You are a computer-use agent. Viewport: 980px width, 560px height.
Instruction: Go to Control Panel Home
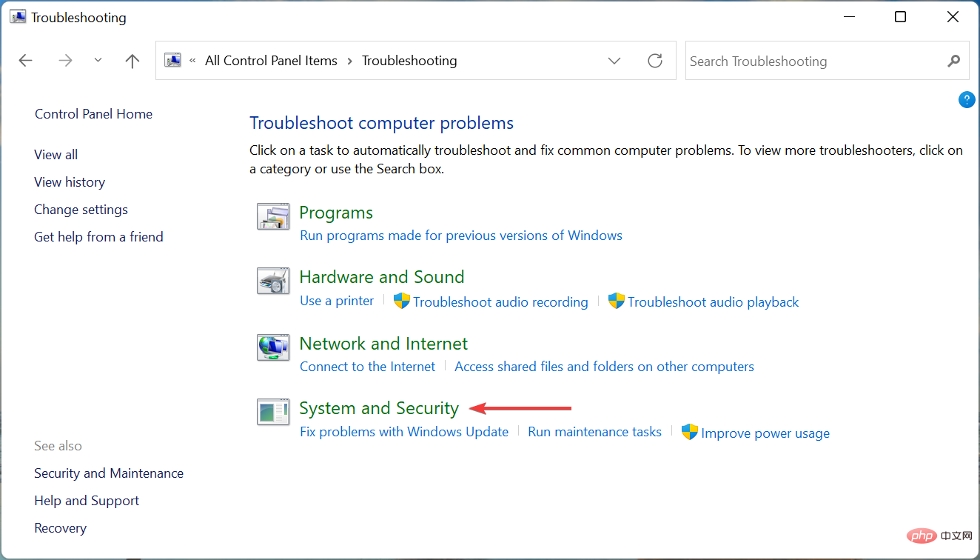click(x=93, y=114)
